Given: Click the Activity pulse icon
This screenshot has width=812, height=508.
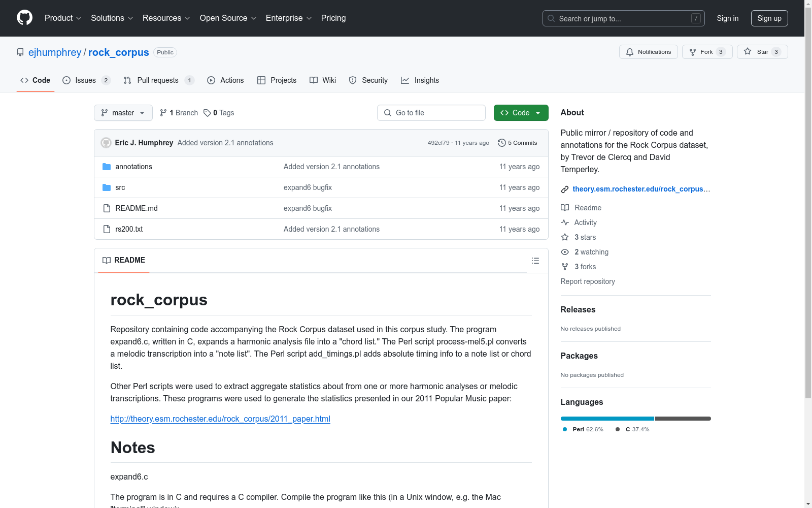Looking at the screenshot, I should tap(565, 223).
